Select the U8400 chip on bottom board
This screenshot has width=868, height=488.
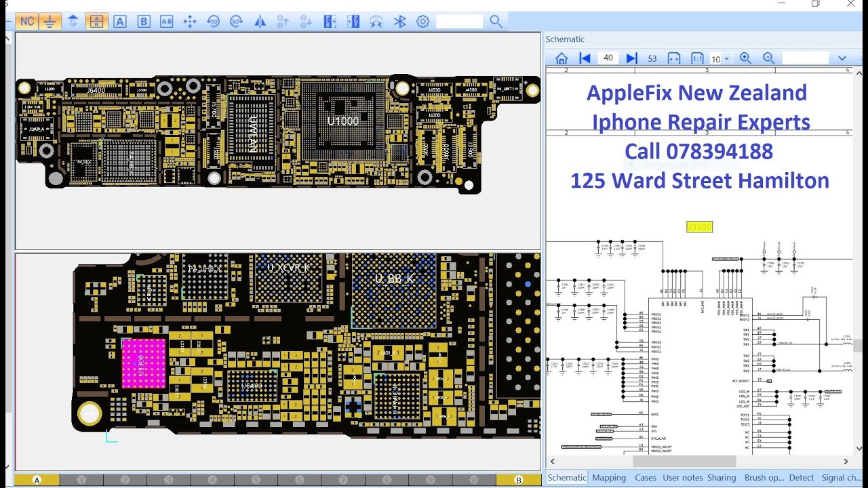pos(252,386)
